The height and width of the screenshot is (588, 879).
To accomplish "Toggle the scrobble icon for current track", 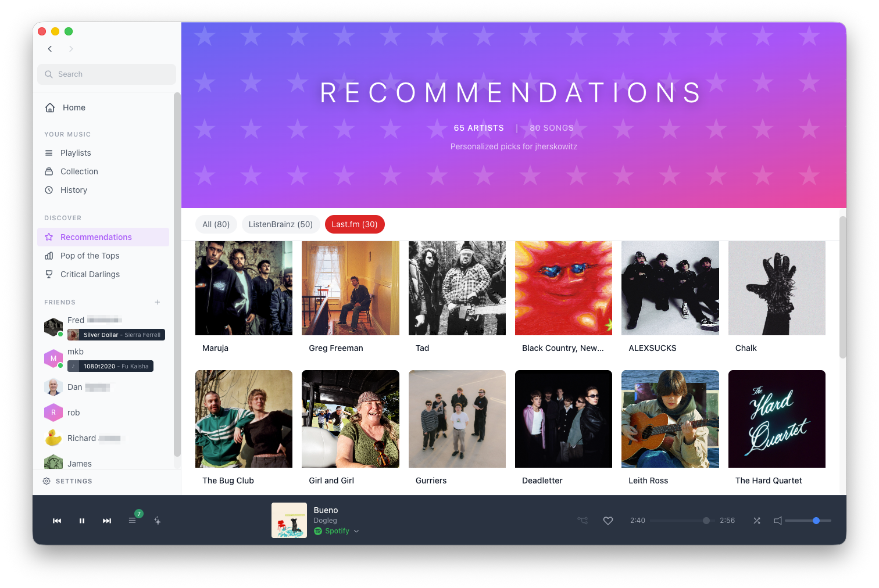I will click(x=583, y=521).
